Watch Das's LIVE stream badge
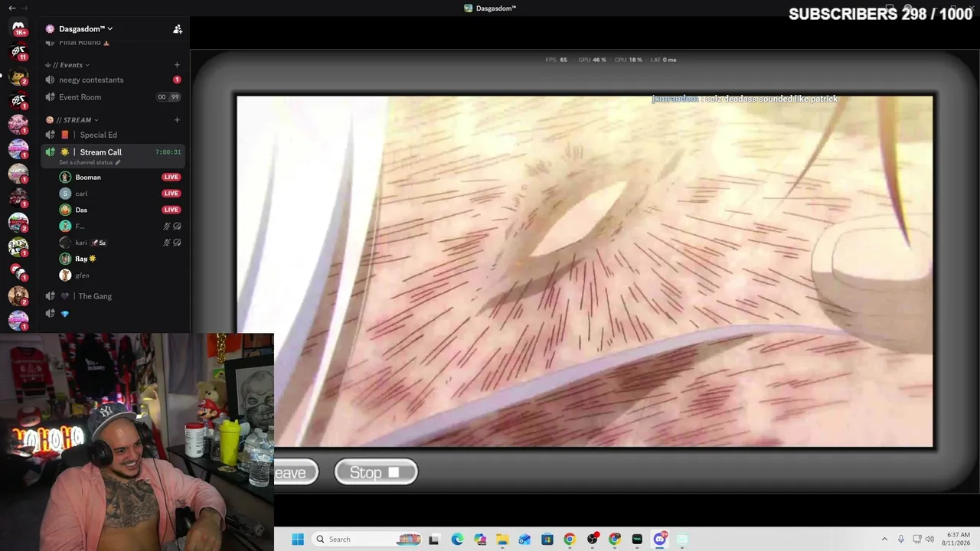This screenshot has width=980, height=551. click(171, 210)
